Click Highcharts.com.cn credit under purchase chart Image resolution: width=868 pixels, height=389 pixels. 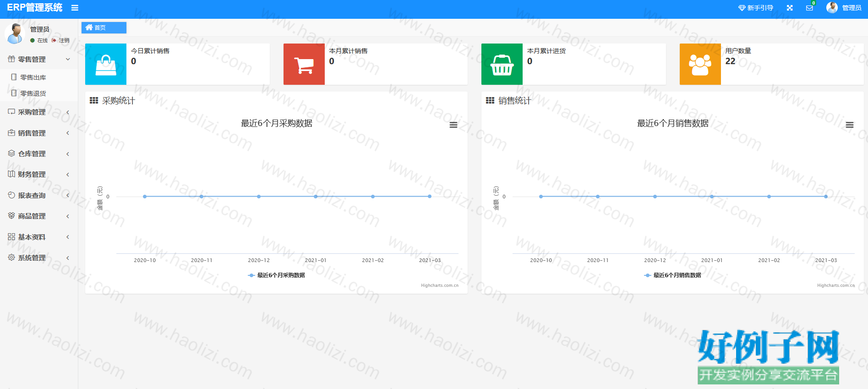click(x=440, y=285)
